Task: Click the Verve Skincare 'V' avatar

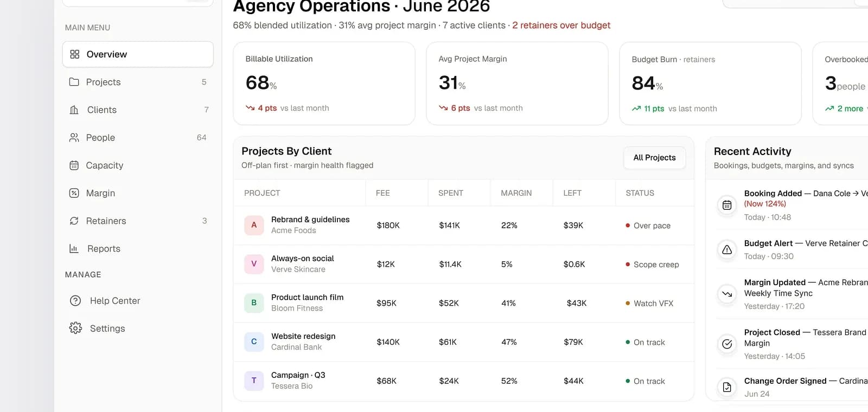Action: point(254,264)
